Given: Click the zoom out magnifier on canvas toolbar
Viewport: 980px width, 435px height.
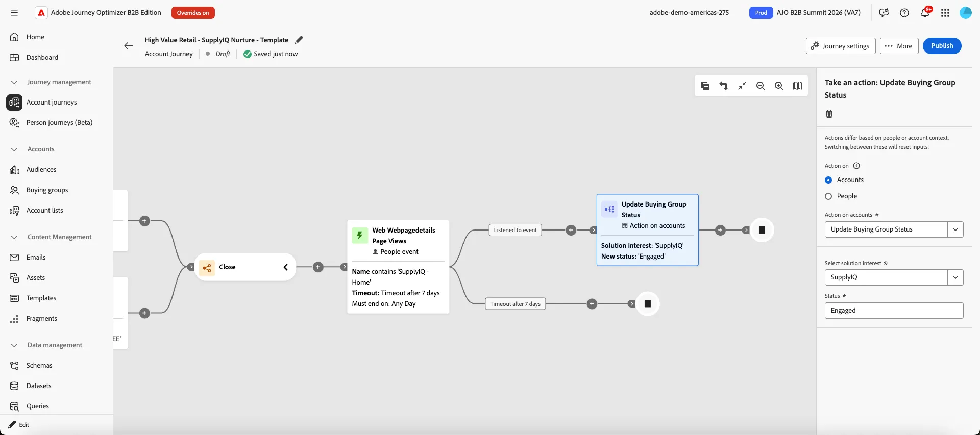Looking at the screenshot, I should (x=761, y=86).
